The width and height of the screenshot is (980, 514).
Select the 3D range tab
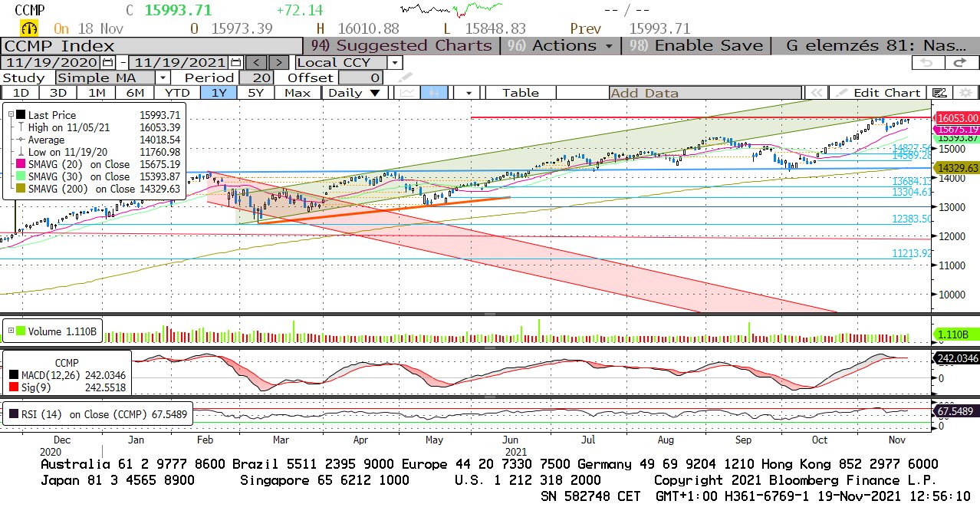click(x=58, y=93)
